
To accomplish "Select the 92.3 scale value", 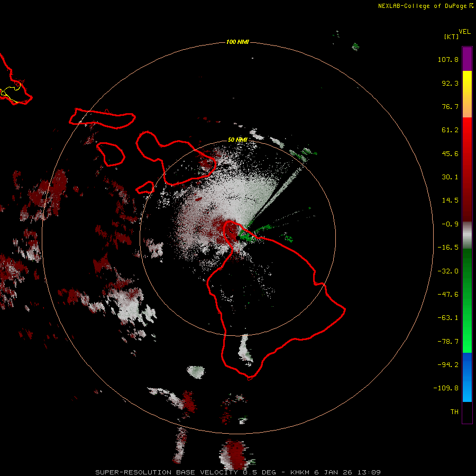I will [450, 83].
